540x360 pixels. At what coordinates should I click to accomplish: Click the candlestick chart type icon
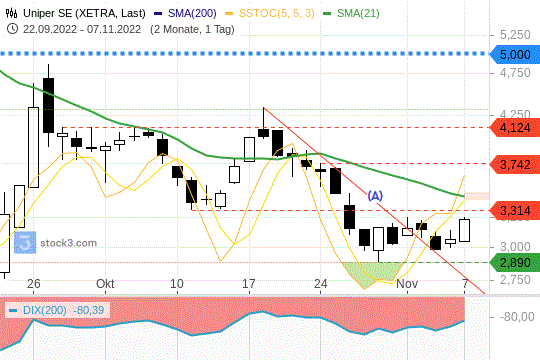(x=11, y=13)
